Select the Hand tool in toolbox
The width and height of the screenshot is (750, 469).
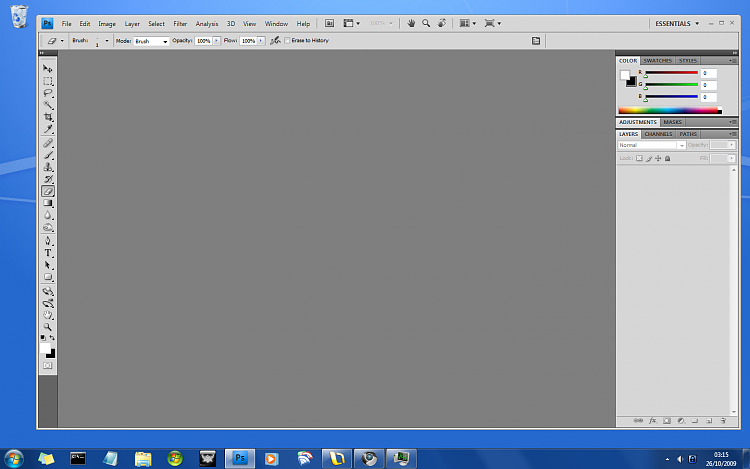(47, 315)
